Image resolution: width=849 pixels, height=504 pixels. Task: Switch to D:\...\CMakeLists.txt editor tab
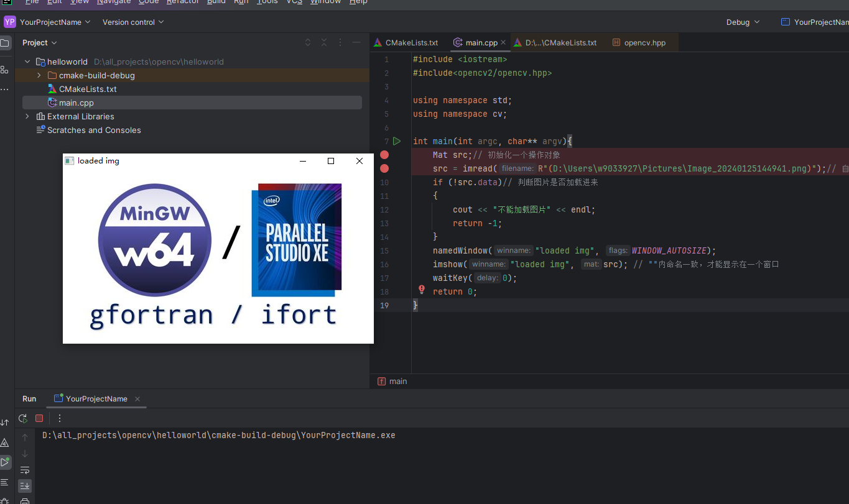pyautogui.click(x=555, y=43)
